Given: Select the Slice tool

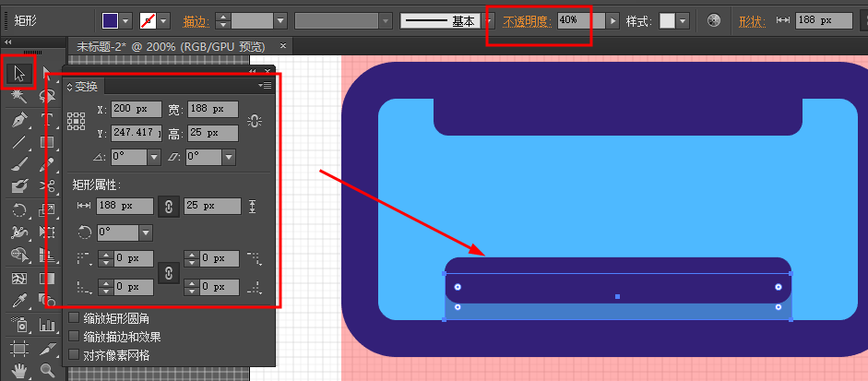Looking at the screenshot, I should (x=48, y=349).
